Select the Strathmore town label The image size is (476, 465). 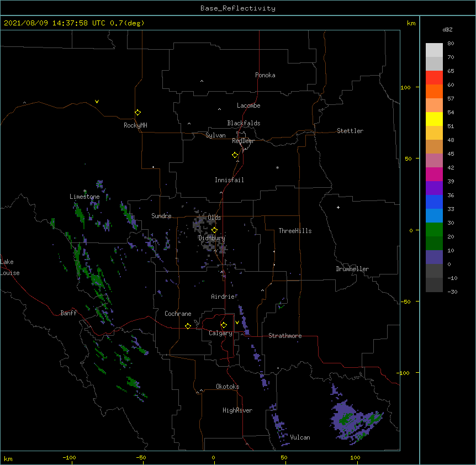[285, 336]
